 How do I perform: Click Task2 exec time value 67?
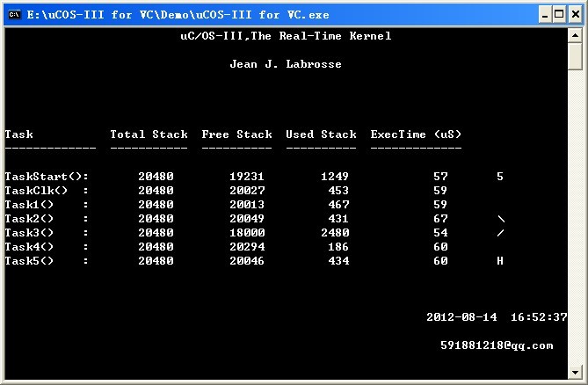pyautogui.click(x=440, y=219)
